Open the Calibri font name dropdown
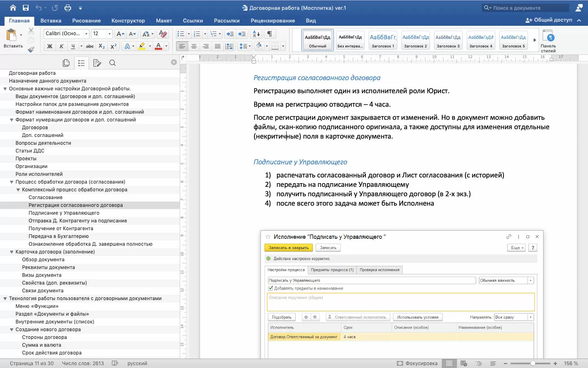Image resolution: width=588 pixels, height=368 pixels. (86, 34)
